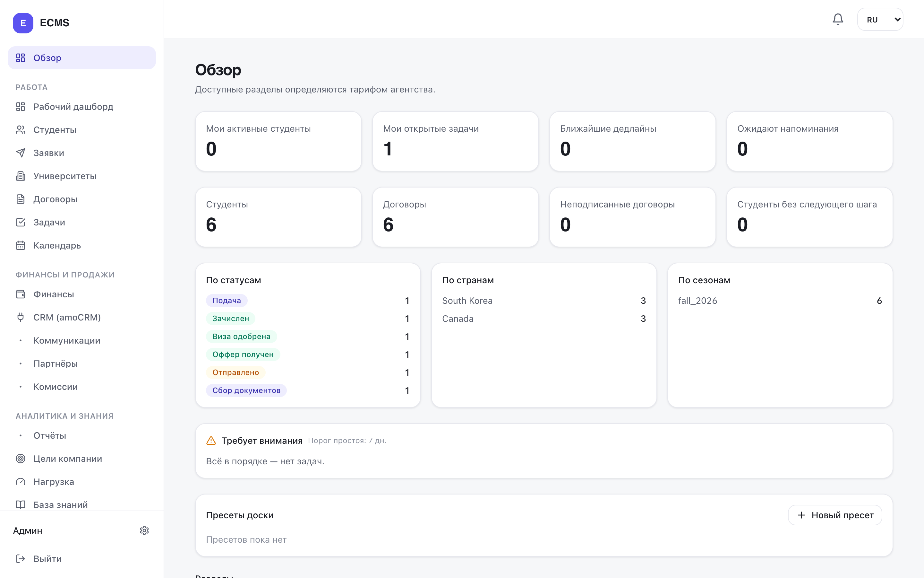Click the warning triangle icon

pyautogui.click(x=211, y=441)
